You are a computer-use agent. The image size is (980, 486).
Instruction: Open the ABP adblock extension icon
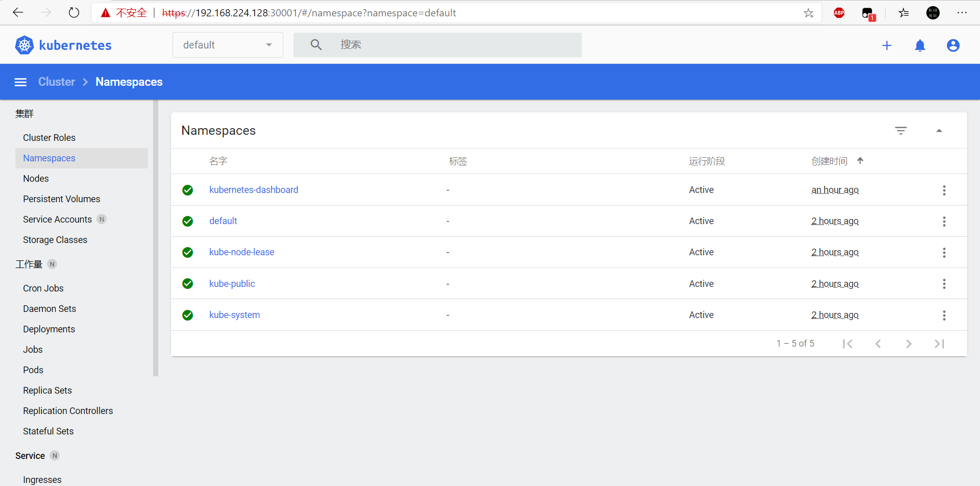pos(839,13)
